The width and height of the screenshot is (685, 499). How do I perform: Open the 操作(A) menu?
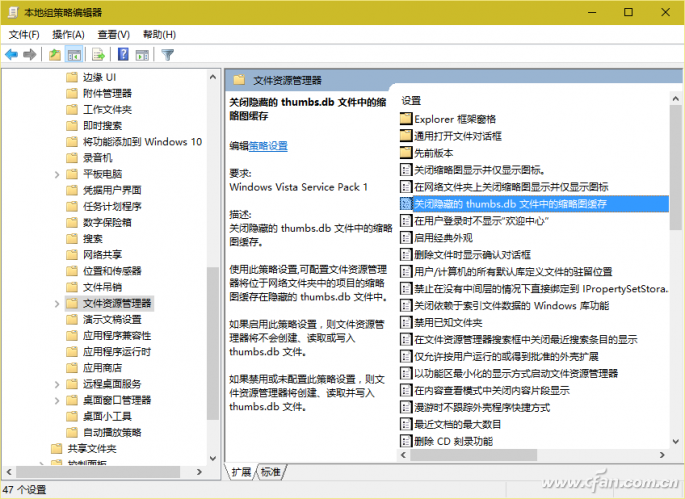click(68, 34)
